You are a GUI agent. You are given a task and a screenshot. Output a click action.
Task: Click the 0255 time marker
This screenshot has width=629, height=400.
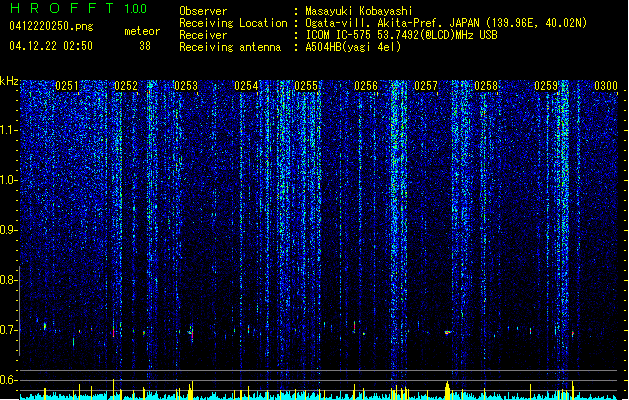306,85
